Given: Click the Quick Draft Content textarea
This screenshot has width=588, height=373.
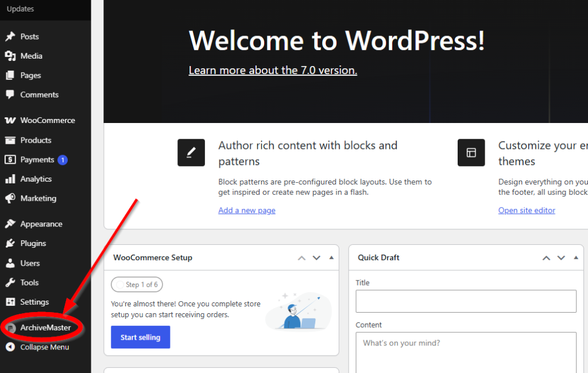Looking at the screenshot, I should 466,352.
